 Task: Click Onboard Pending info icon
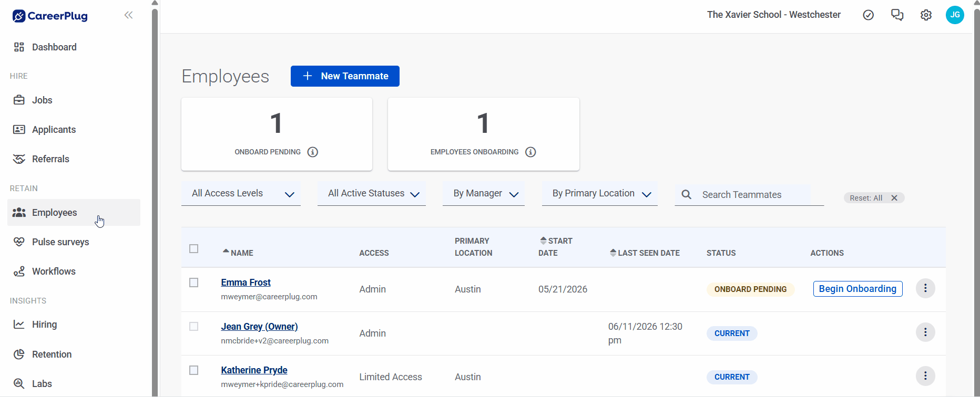313,152
